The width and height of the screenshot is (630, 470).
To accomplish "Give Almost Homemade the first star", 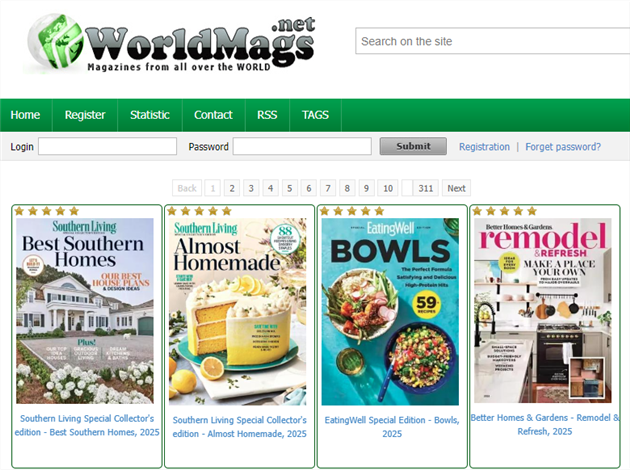I will coord(172,211).
